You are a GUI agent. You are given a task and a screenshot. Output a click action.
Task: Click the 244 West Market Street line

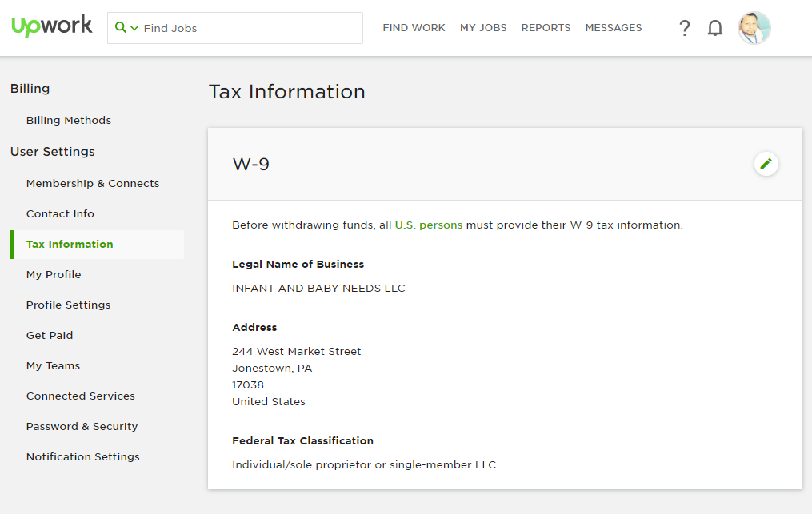tap(296, 352)
